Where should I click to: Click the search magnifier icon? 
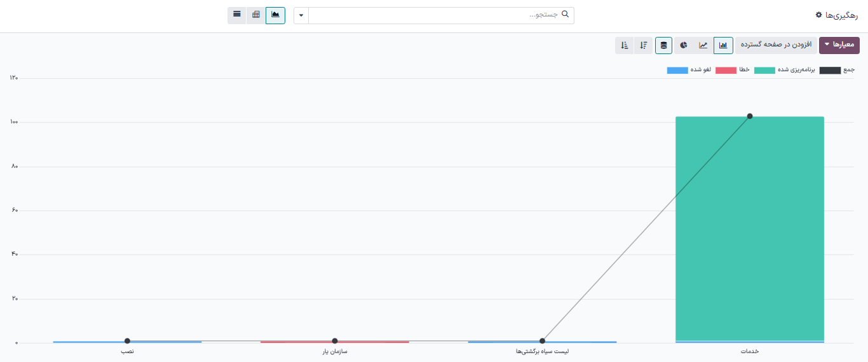pyautogui.click(x=566, y=14)
